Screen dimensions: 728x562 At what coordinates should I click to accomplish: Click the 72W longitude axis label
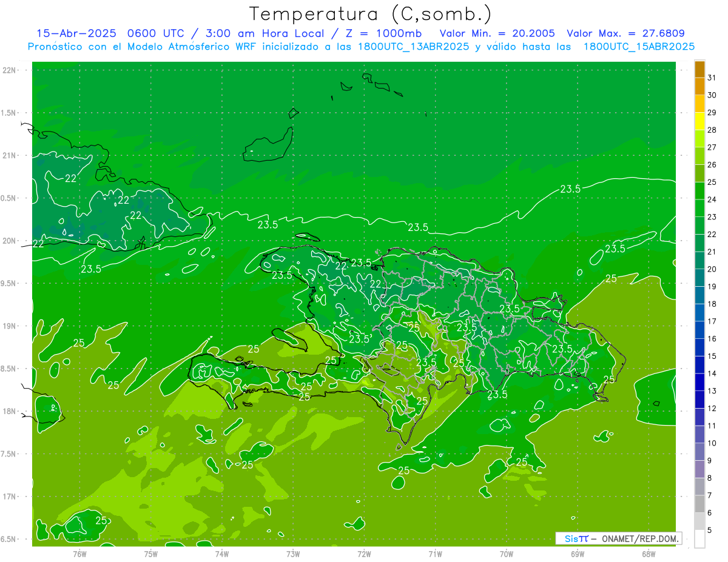pos(364,554)
